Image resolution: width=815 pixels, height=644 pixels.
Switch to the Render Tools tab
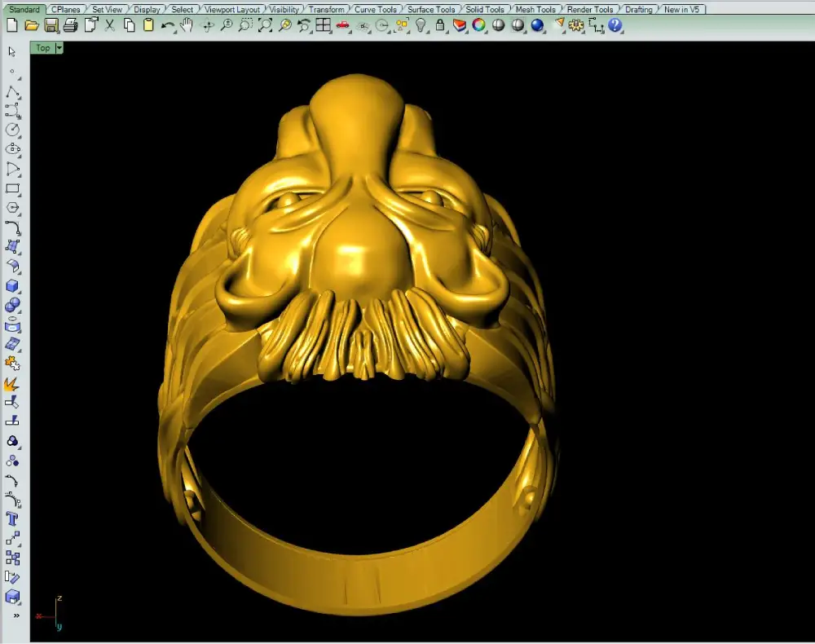[590, 9]
